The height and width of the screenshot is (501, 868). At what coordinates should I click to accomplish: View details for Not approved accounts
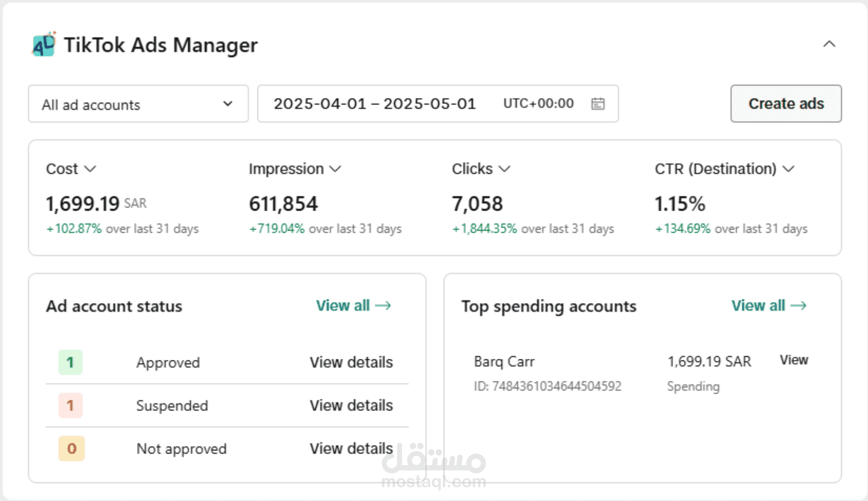[x=351, y=448]
